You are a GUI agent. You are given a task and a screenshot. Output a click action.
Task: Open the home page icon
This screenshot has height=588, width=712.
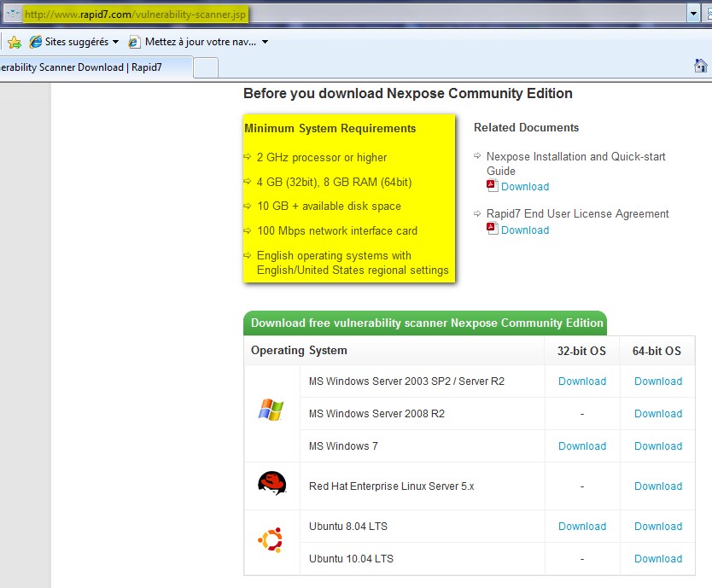tap(701, 66)
